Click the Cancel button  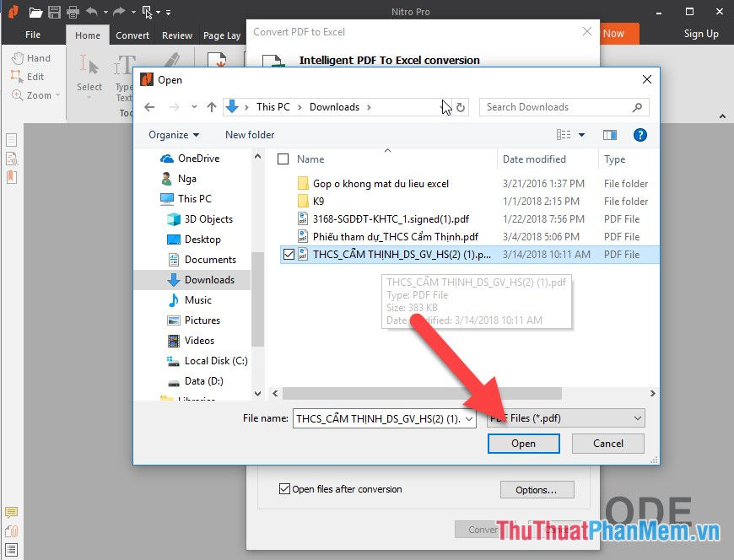tap(608, 444)
